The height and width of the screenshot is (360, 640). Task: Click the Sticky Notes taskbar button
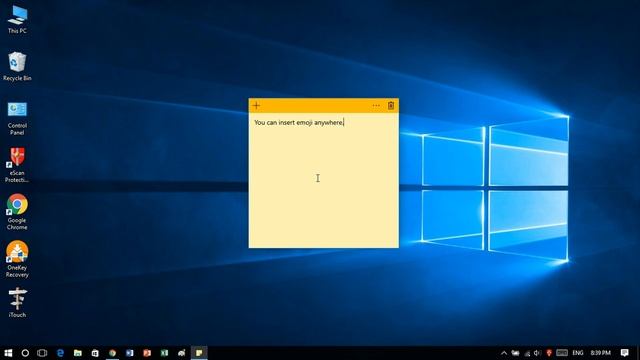[199, 353]
